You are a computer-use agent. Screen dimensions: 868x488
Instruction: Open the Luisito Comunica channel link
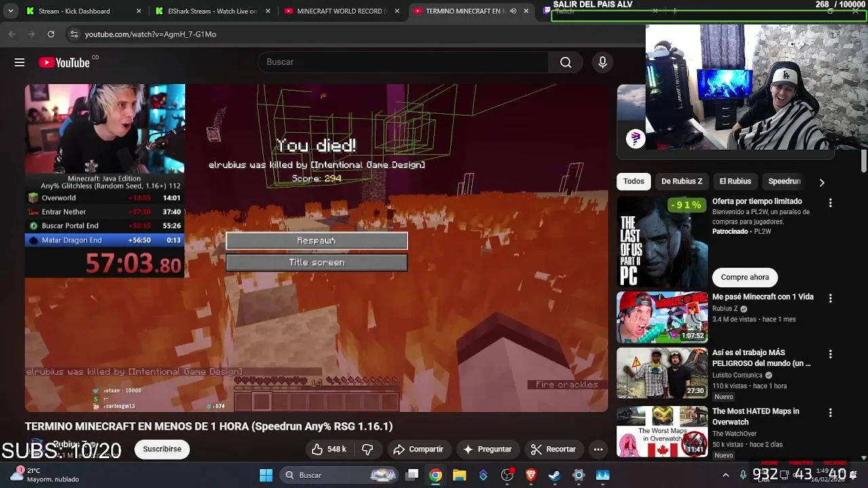click(737, 375)
